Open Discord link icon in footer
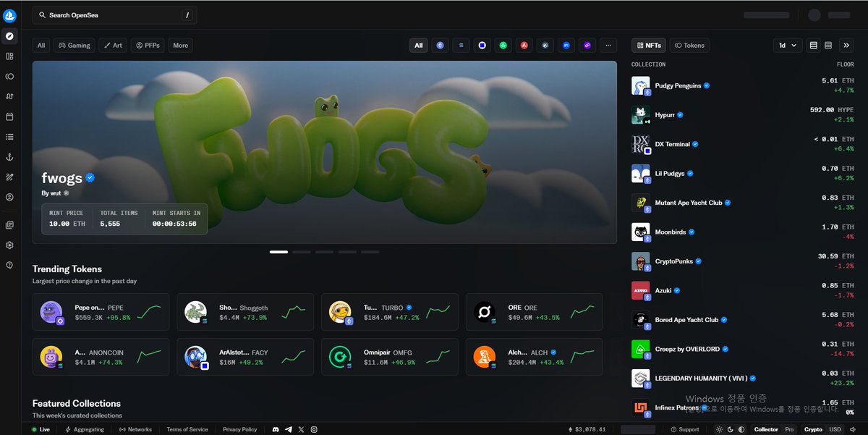 click(x=276, y=429)
